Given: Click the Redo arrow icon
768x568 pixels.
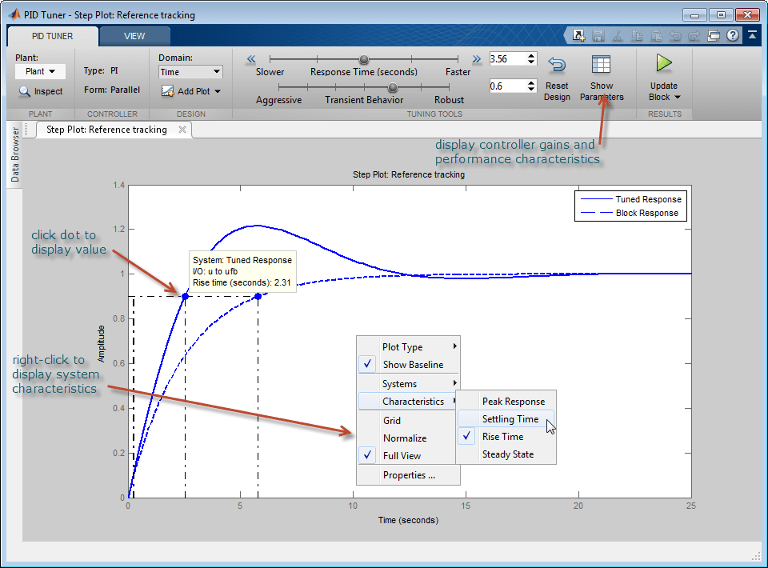Looking at the screenshot, I should tap(694, 35).
